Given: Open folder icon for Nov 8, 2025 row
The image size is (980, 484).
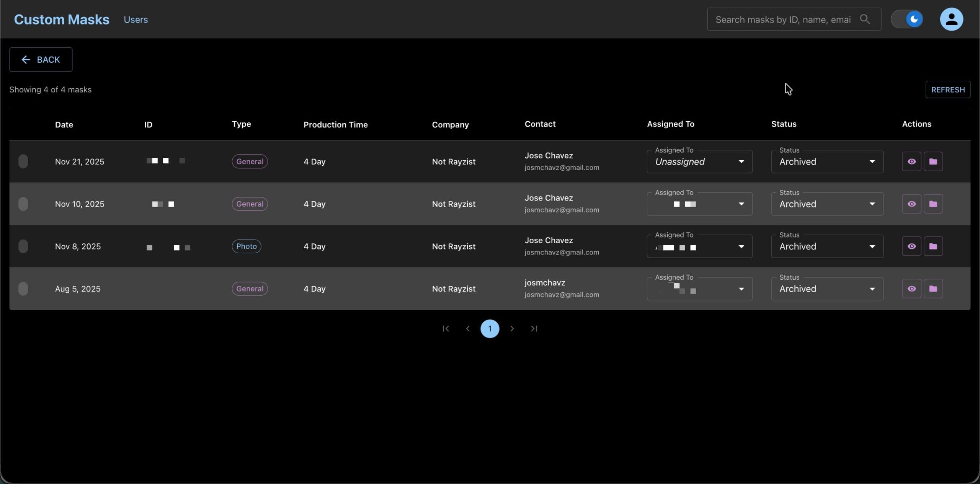Looking at the screenshot, I should [933, 246].
